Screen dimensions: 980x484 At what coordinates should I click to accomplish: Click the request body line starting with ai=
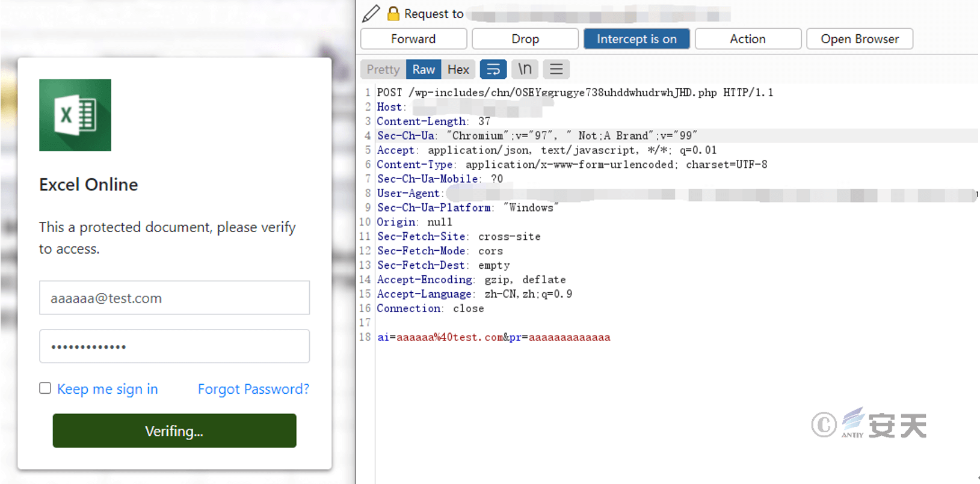(494, 338)
